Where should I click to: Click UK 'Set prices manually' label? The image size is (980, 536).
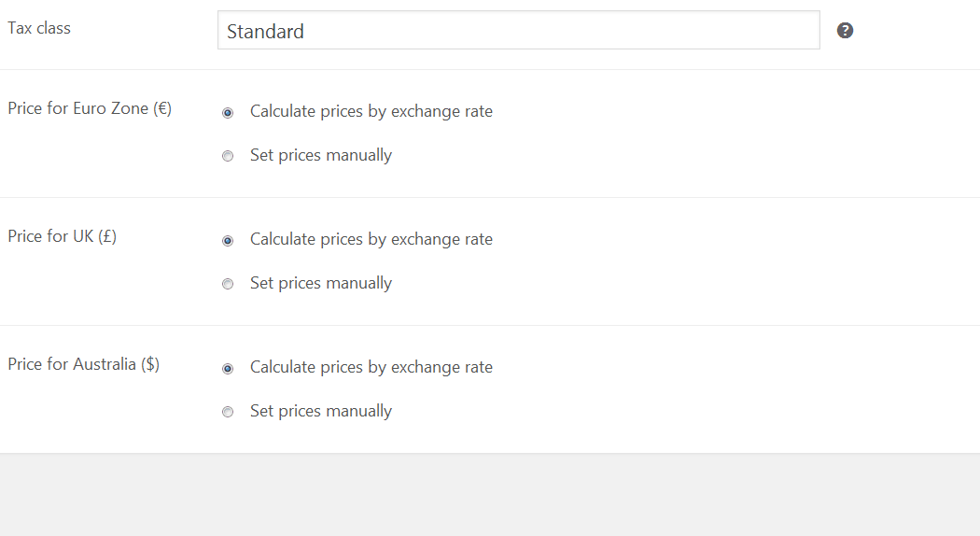point(320,284)
